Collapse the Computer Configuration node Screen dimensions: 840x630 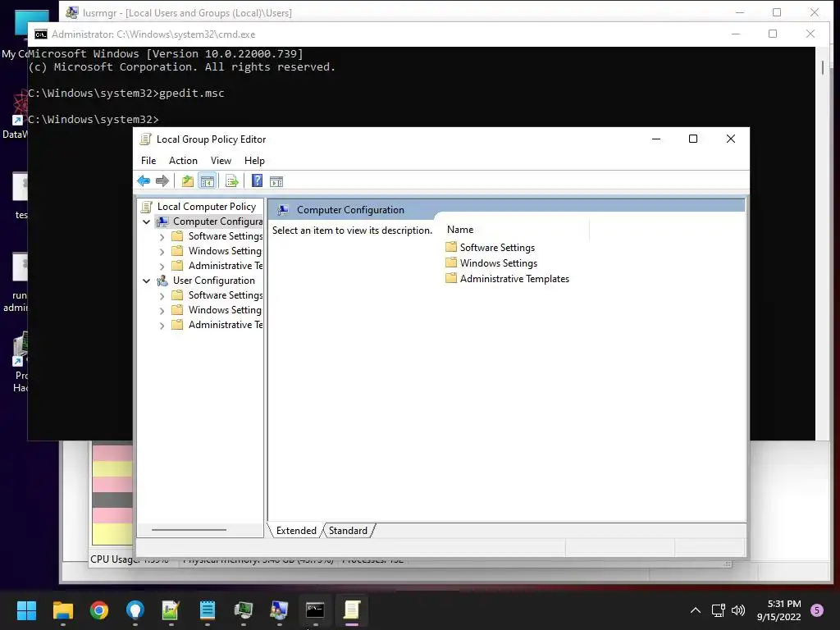[x=146, y=221]
